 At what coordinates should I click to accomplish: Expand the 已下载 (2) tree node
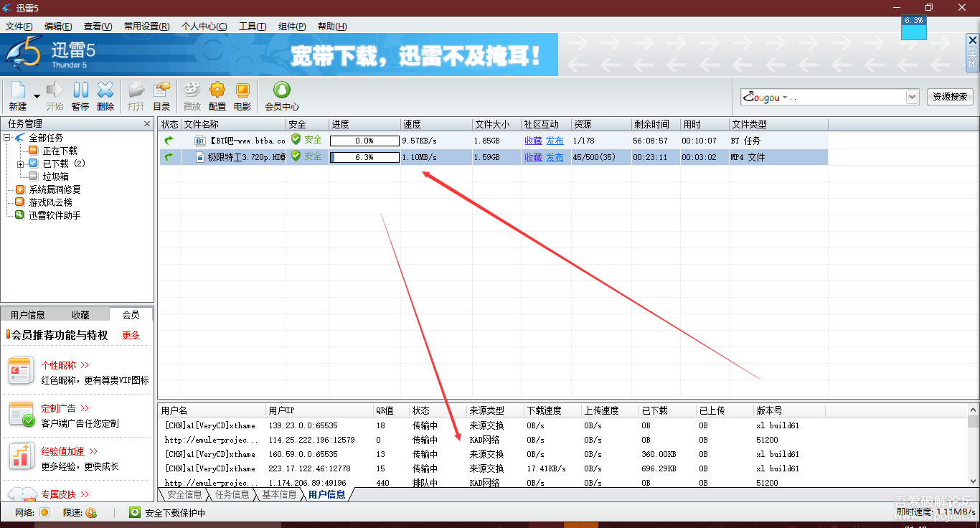[x=20, y=164]
